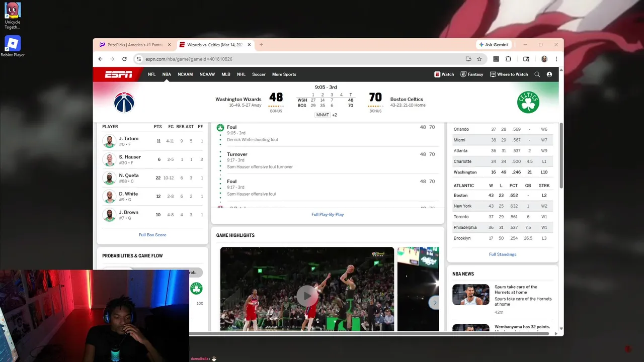
Task: Click the site information icon in address bar
Action: pyautogui.click(x=139, y=59)
